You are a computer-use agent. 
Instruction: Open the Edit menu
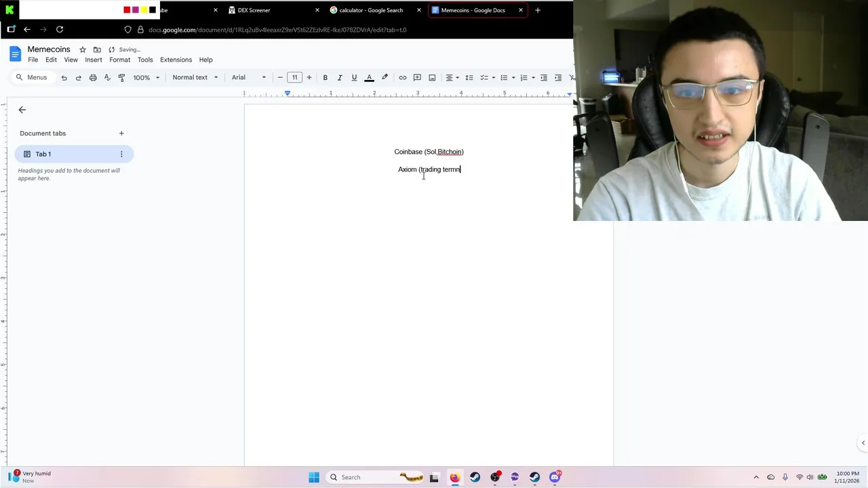pyautogui.click(x=51, y=60)
